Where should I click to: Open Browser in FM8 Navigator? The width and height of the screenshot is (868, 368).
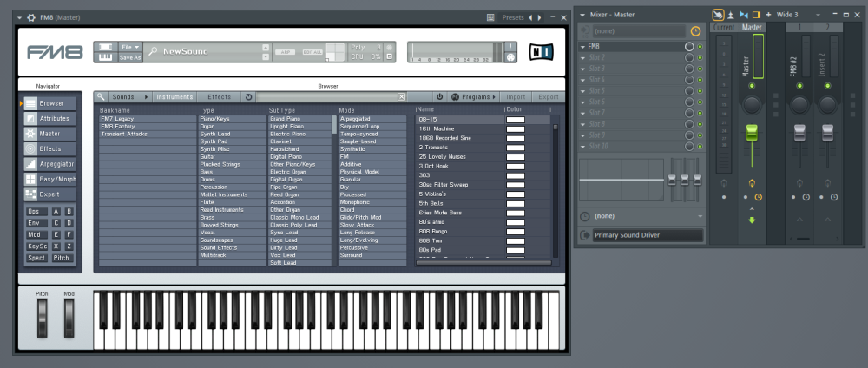pyautogui.click(x=49, y=103)
